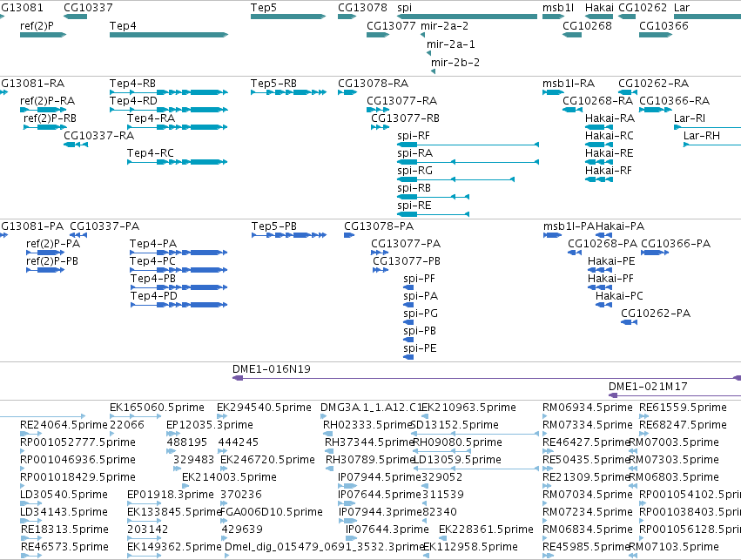Screen dimensions: 741x560
Task: Select the Tep5-PB protein glyph
Action: [289, 235]
